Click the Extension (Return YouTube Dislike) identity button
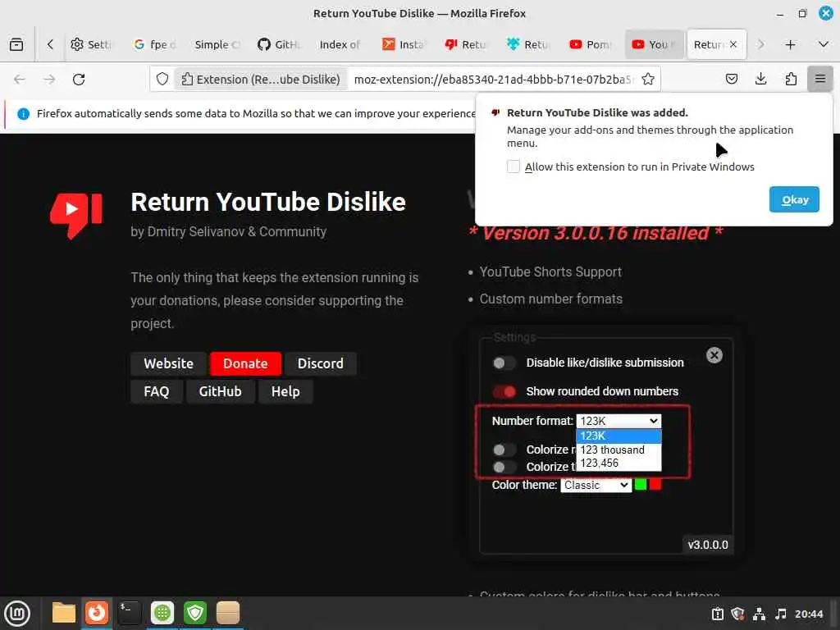 (261, 80)
